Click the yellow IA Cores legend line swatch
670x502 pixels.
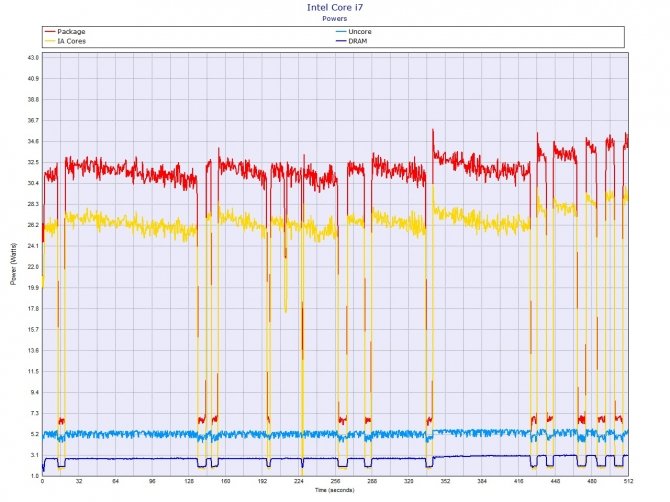(x=50, y=41)
